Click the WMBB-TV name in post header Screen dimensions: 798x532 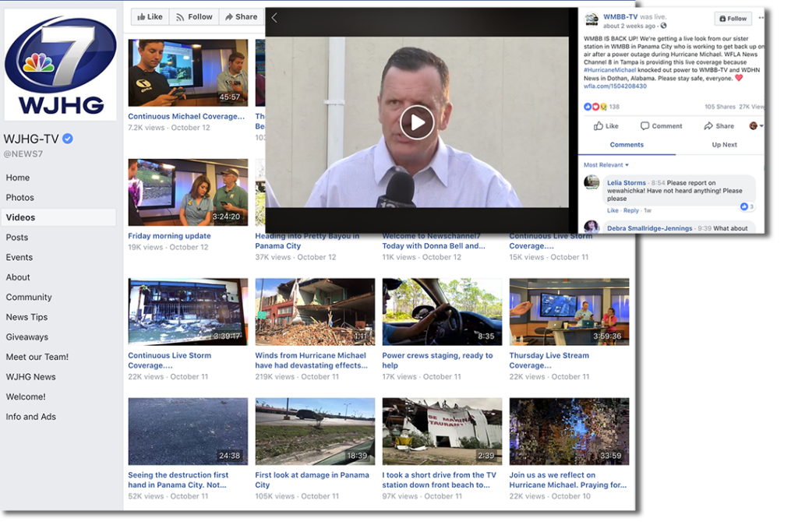point(620,17)
